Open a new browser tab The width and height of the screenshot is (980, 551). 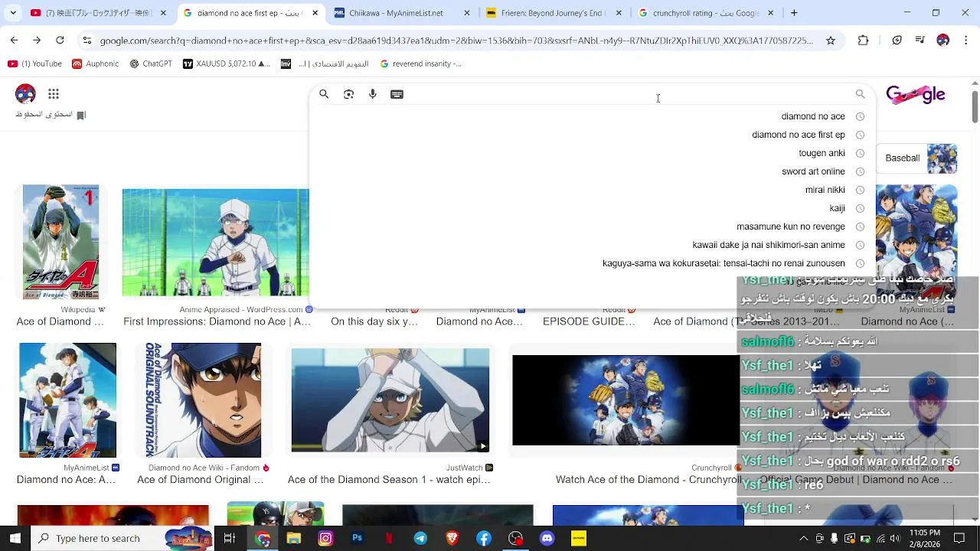pyautogui.click(x=794, y=13)
